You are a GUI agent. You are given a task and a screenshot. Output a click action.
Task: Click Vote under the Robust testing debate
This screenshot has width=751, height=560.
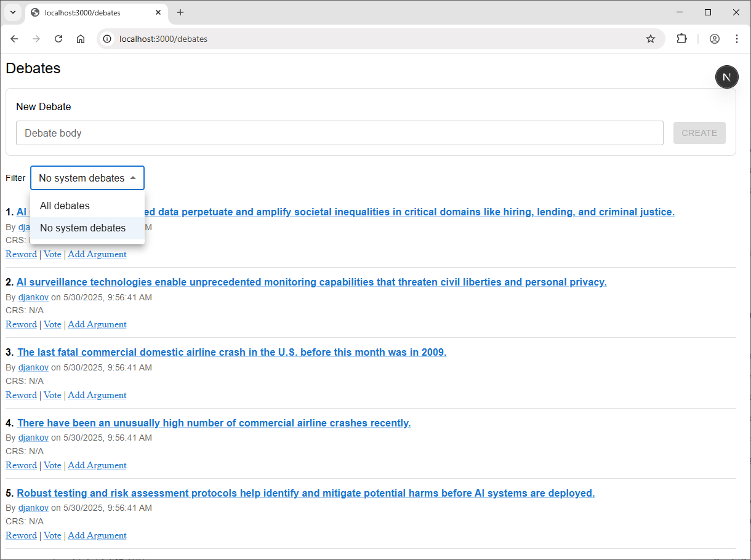coord(52,535)
